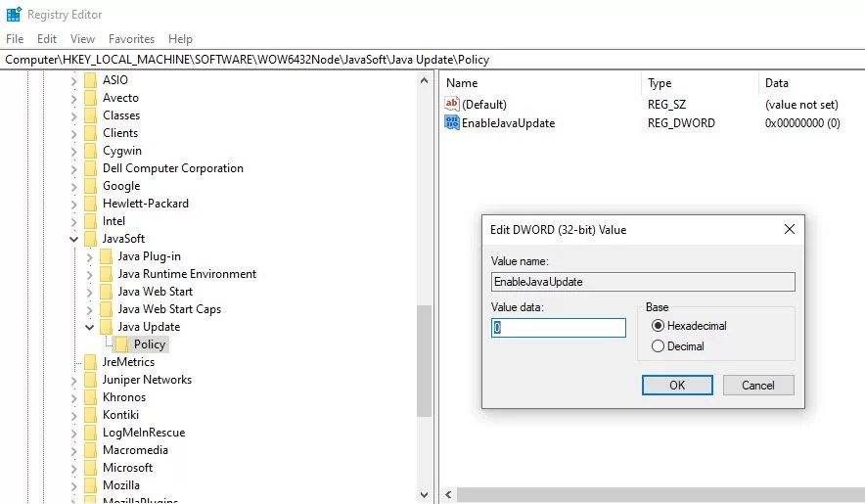
Task: Click the Khronos folder icon
Action: coord(90,397)
